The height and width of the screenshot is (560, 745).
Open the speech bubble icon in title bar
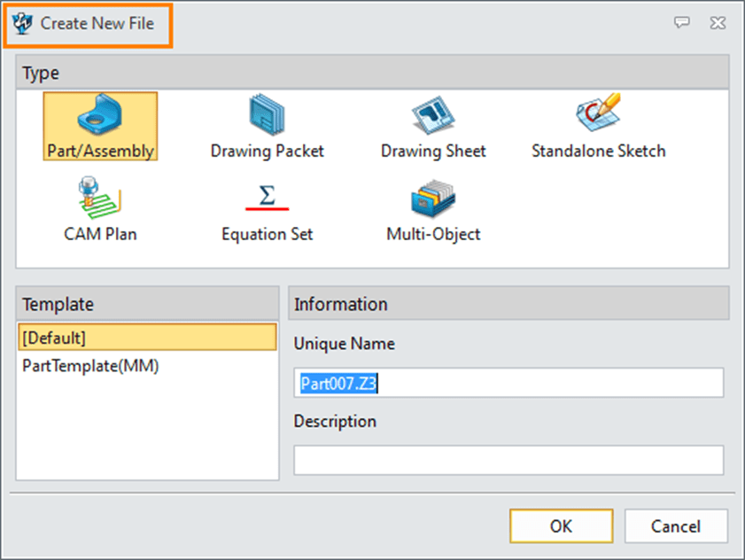681,24
